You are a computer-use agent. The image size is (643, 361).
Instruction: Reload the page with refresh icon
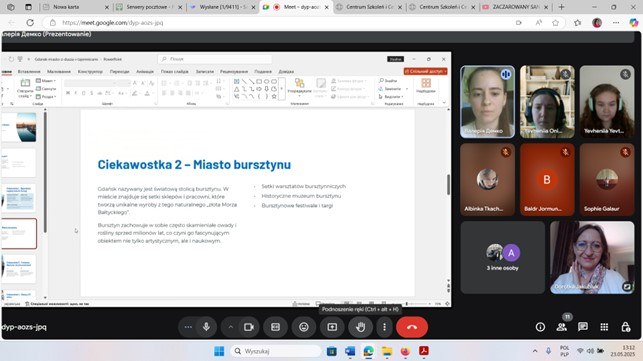point(30,23)
